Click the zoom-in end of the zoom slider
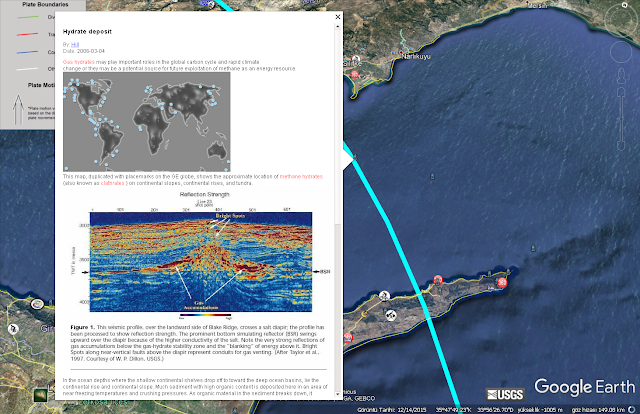The image size is (640, 414). point(621,92)
